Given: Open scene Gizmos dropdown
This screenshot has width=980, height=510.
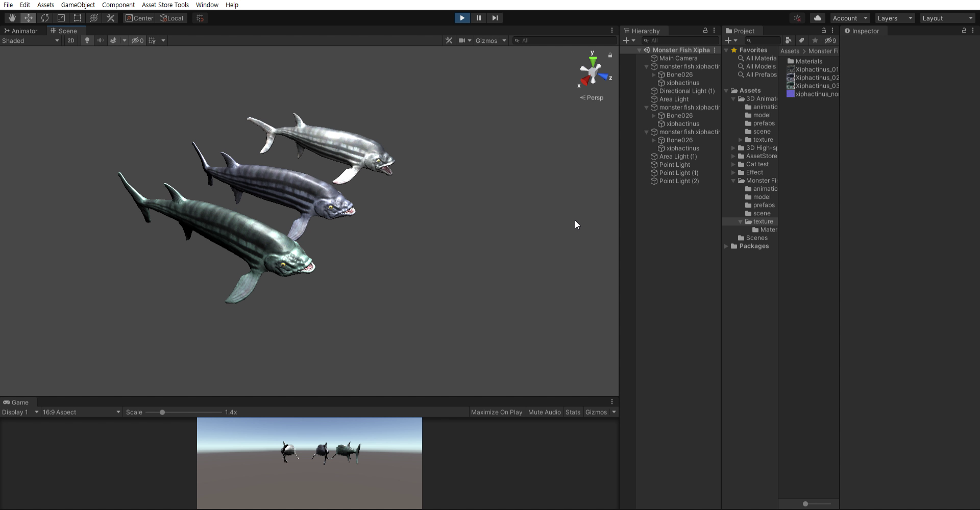Looking at the screenshot, I should (491, 40).
